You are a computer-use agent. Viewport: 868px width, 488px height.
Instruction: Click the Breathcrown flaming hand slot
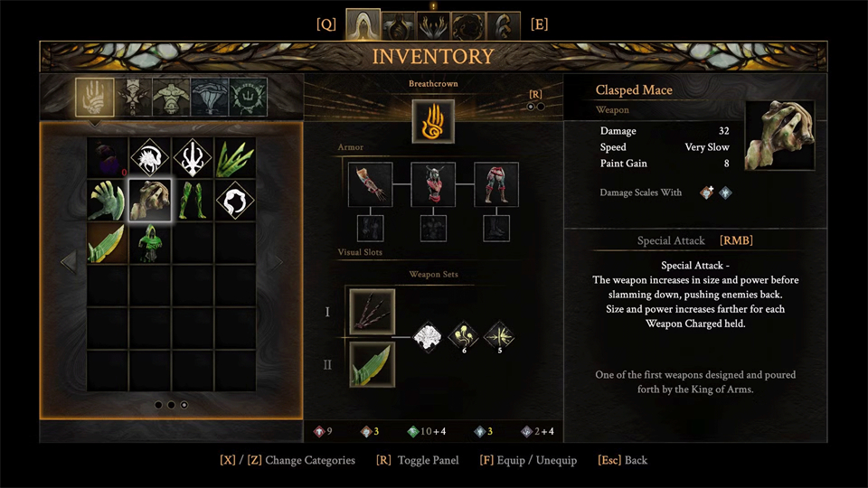tap(433, 121)
